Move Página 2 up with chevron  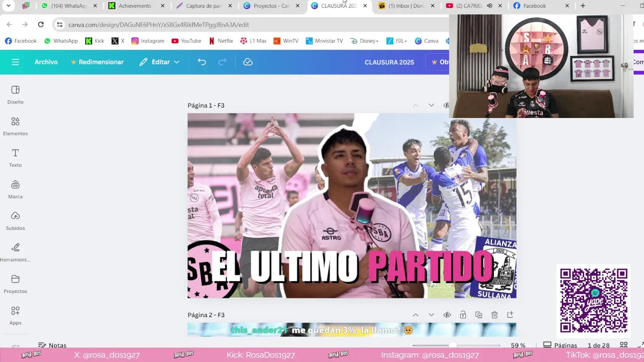(x=416, y=315)
